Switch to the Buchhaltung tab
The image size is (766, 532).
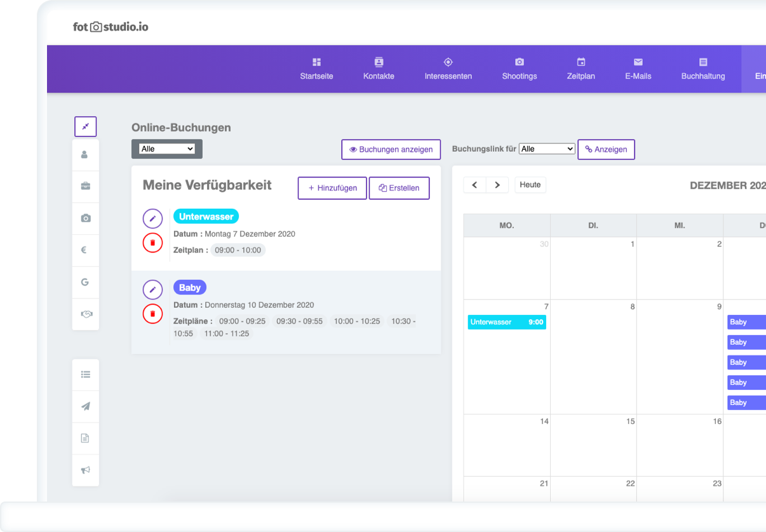point(702,69)
